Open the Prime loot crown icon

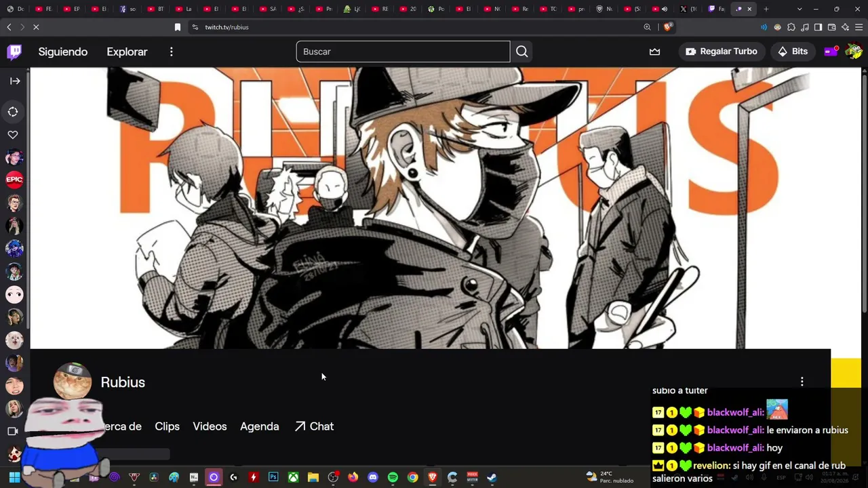click(x=654, y=52)
